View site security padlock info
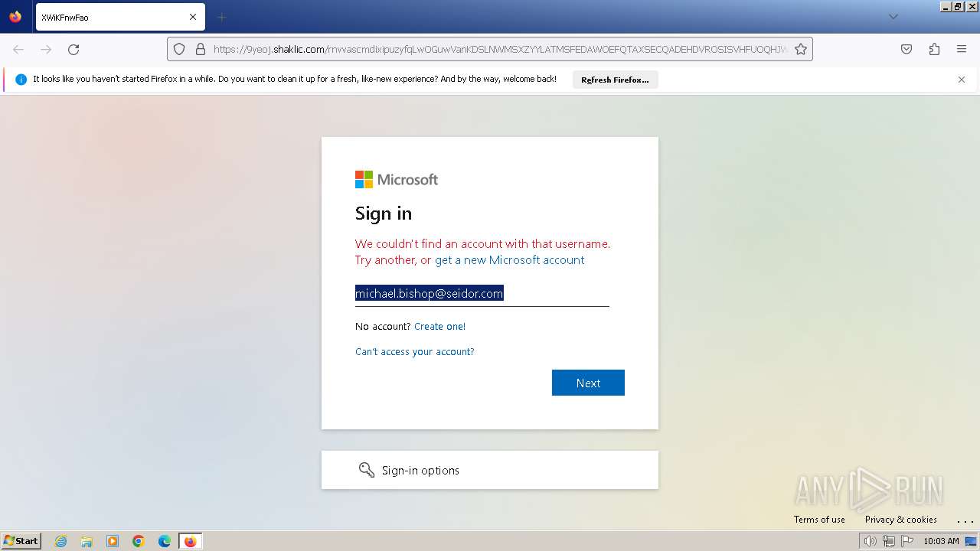This screenshot has width=980, height=551. pos(201,49)
